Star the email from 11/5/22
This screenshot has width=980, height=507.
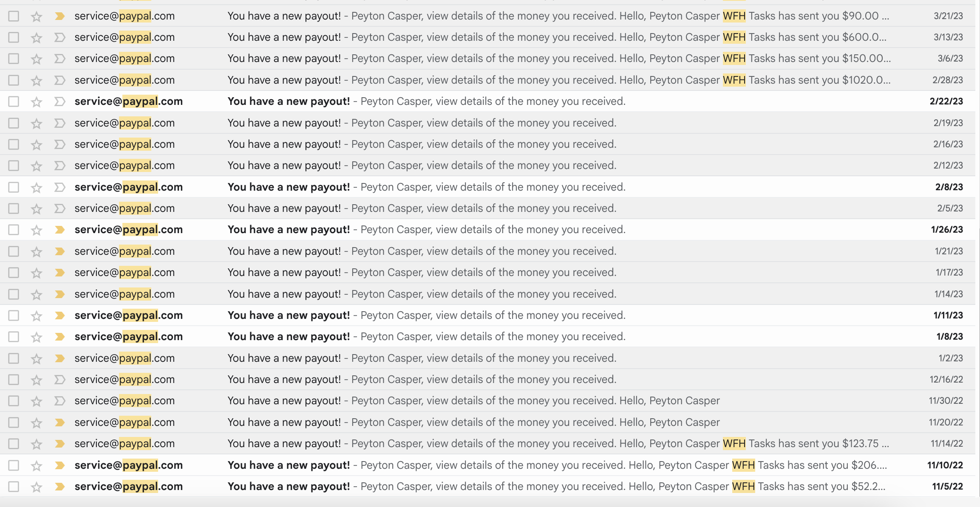tap(37, 487)
